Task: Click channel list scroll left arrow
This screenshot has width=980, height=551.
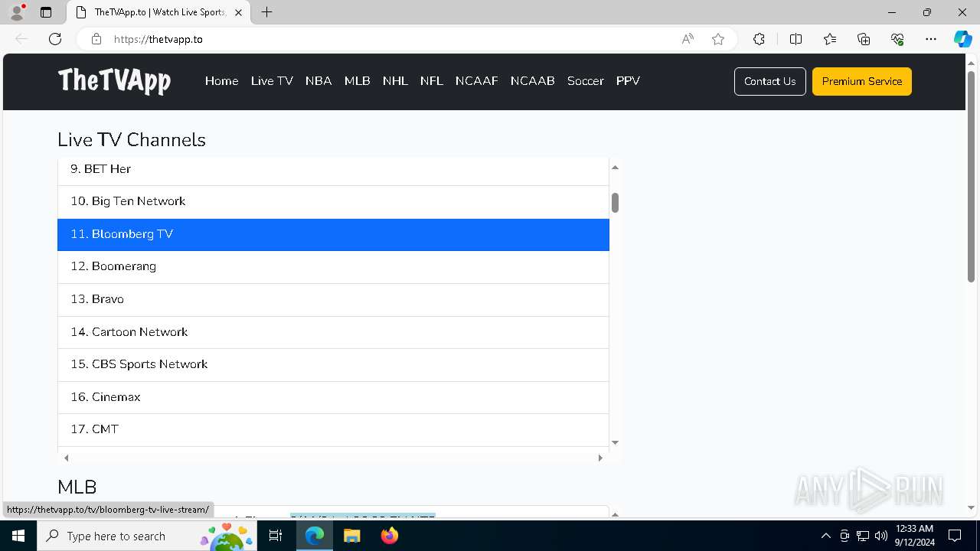Action: [x=67, y=458]
